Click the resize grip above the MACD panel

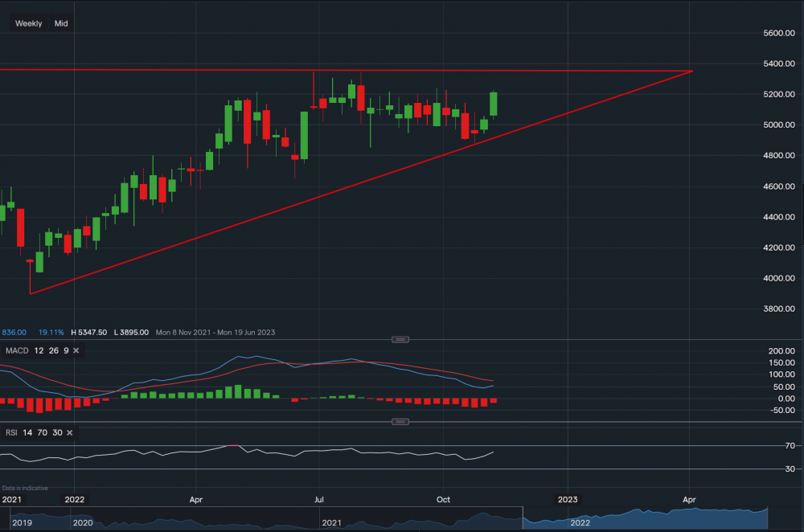[400, 339]
